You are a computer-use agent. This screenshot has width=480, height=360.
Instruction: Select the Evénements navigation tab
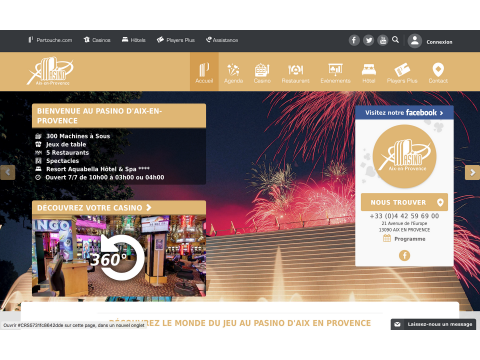(335, 73)
